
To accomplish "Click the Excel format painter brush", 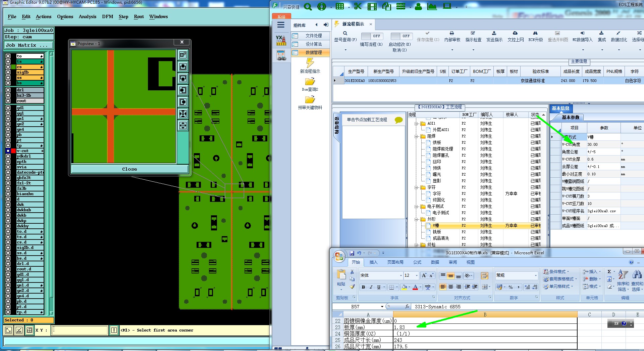I will 352,287.
